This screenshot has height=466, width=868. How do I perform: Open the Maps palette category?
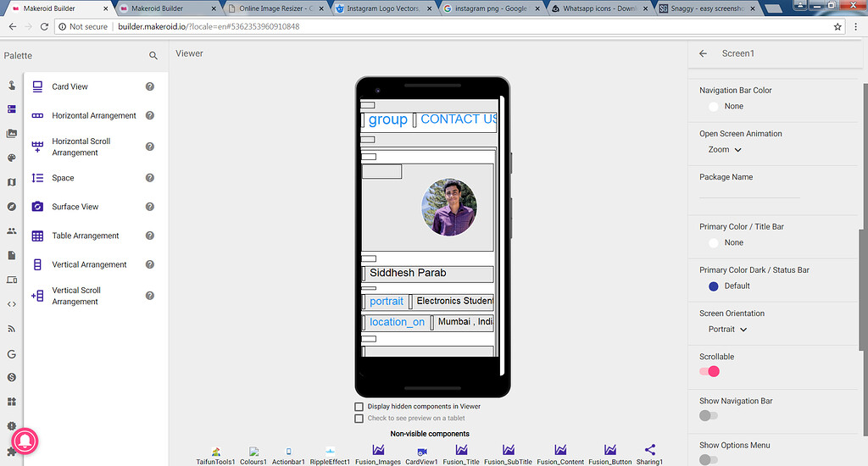tap(12, 182)
